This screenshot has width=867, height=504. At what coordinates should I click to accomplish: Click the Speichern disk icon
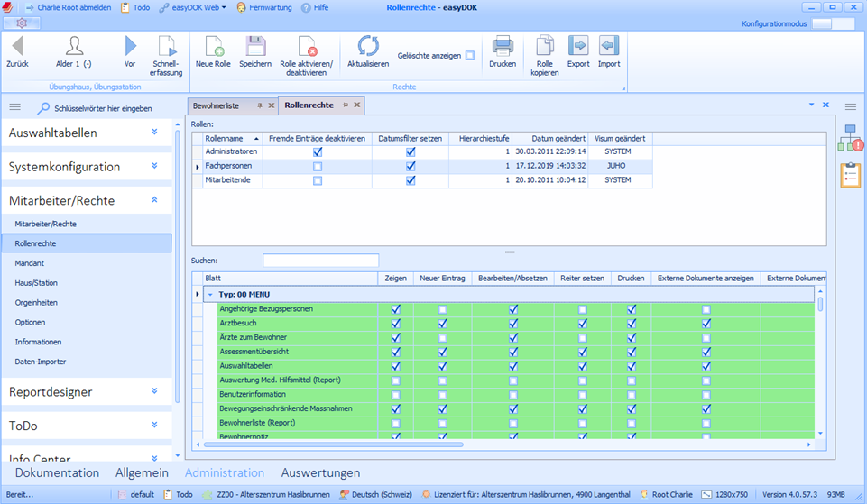(x=255, y=46)
